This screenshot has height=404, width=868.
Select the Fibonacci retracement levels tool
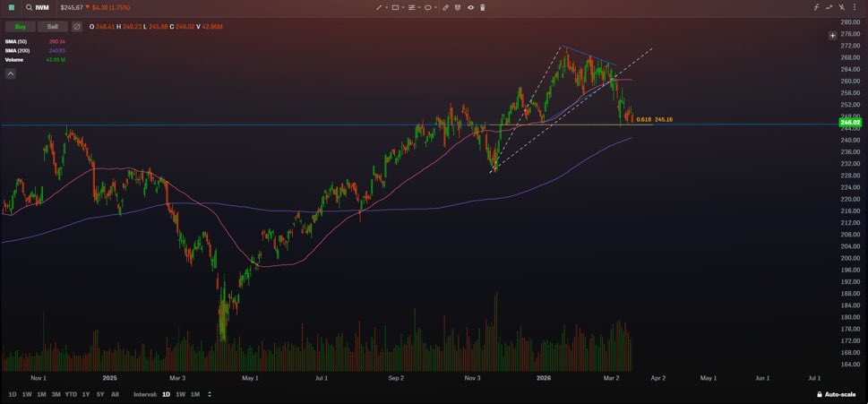(x=411, y=7)
